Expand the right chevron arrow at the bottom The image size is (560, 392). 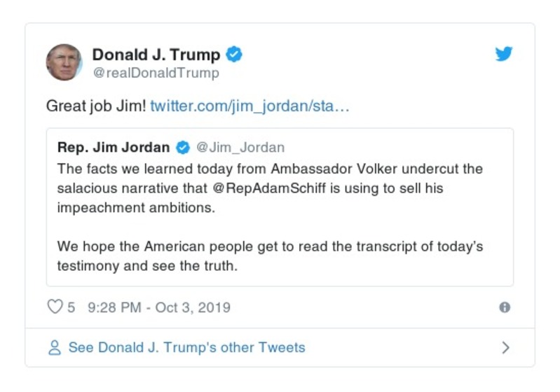pos(505,348)
